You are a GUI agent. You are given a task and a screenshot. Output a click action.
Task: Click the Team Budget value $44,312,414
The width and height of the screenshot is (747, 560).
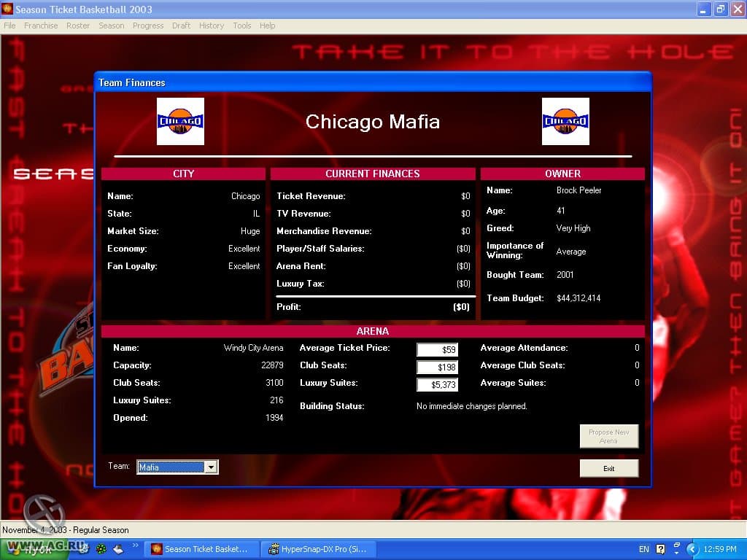578,298
